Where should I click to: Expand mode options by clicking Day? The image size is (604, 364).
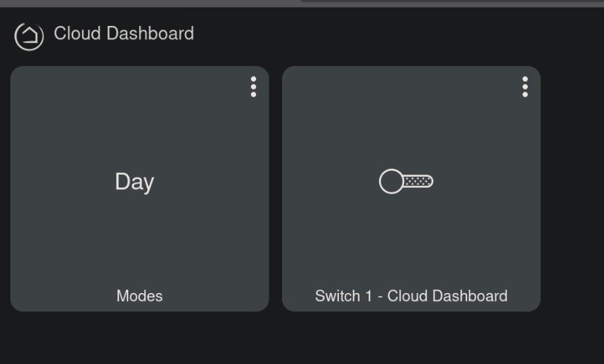134,181
